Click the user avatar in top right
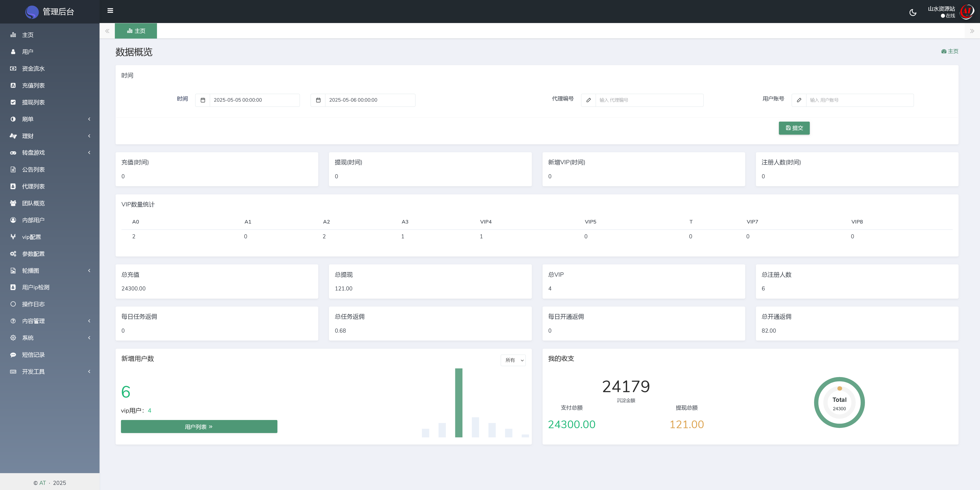 pyautogui.click(x=967, y=12)
